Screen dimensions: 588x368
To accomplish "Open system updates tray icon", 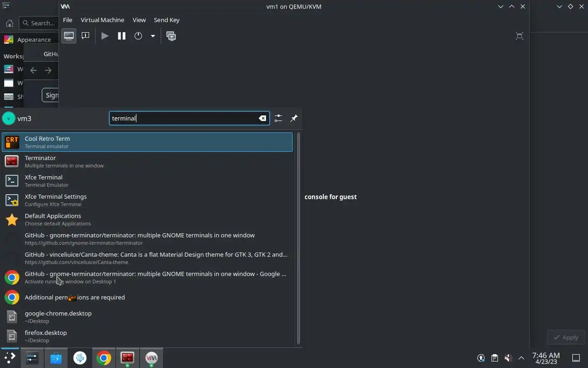I will click(x=481, y=358).
